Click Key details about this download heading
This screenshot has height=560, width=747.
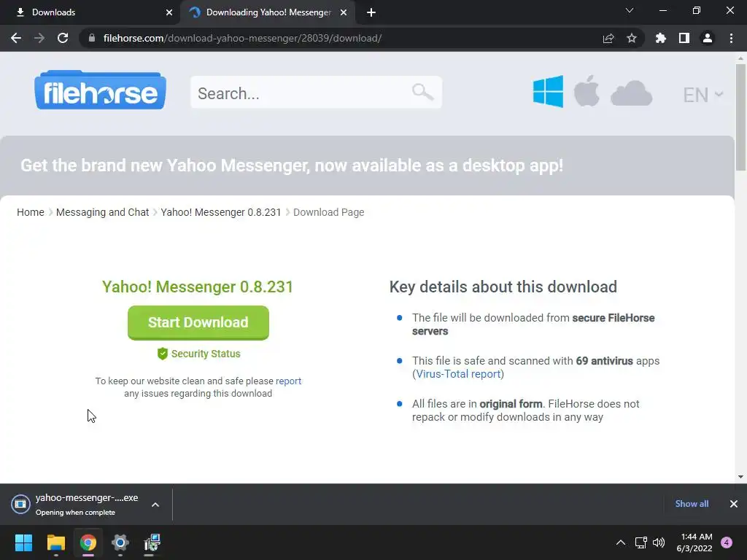pos(503,287)
